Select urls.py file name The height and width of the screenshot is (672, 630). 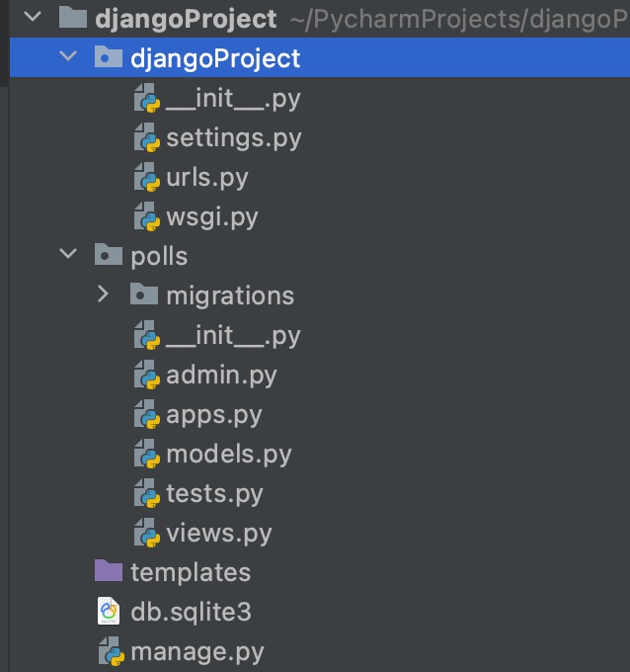(207, 178)
